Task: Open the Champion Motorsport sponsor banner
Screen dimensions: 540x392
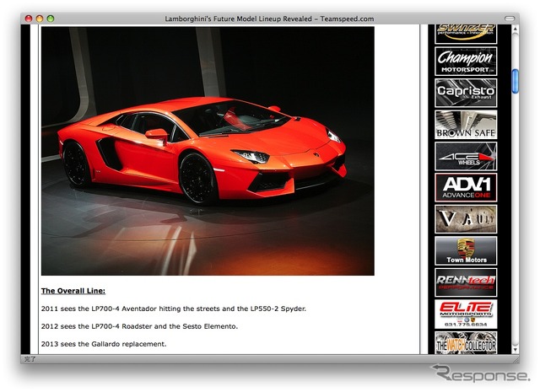Action: coord(466,62)
